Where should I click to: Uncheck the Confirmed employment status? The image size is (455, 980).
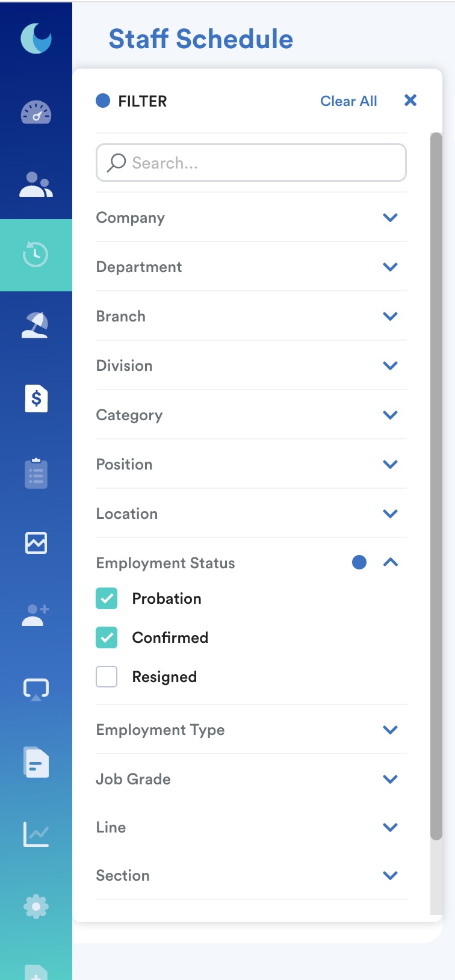107,637
